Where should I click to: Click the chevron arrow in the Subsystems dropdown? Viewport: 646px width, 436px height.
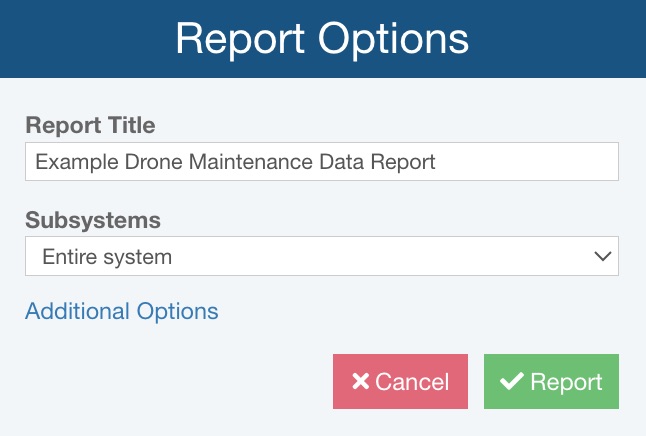[x=602, y=257]
